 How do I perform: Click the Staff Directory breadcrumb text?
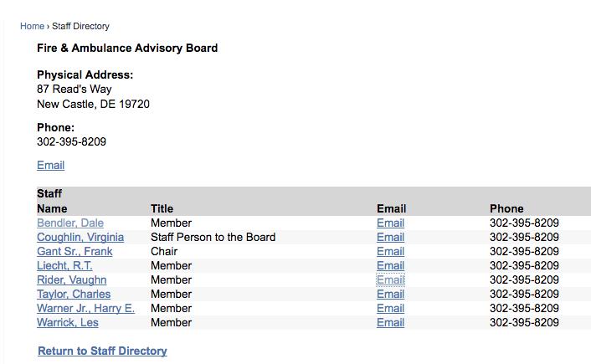click(80, 26)
